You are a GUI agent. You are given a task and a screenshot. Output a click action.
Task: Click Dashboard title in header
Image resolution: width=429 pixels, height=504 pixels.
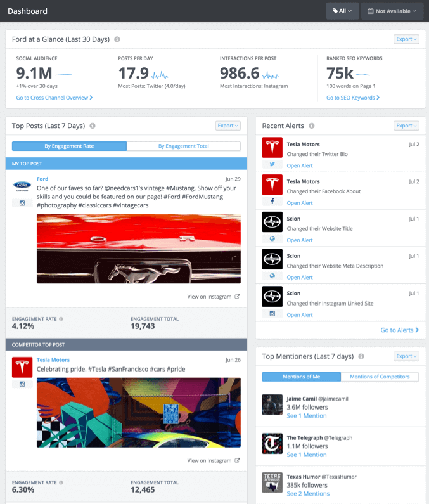(x=27, y=11)
